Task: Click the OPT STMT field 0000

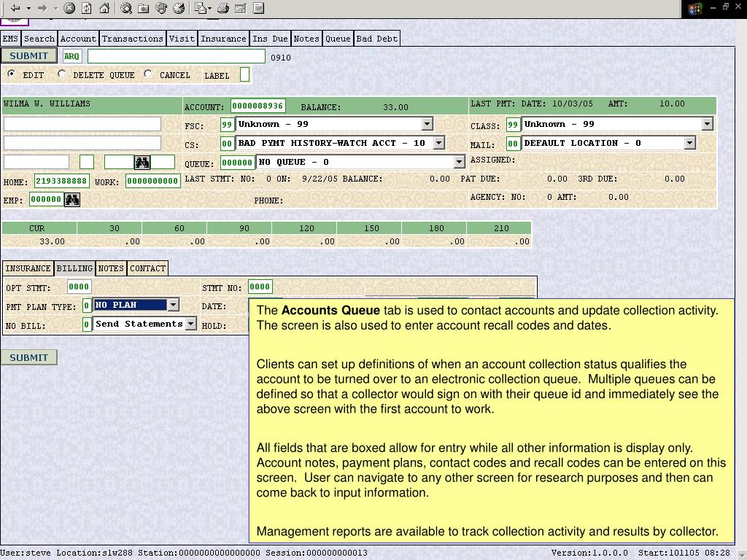Action: click(x=79, y=287)
